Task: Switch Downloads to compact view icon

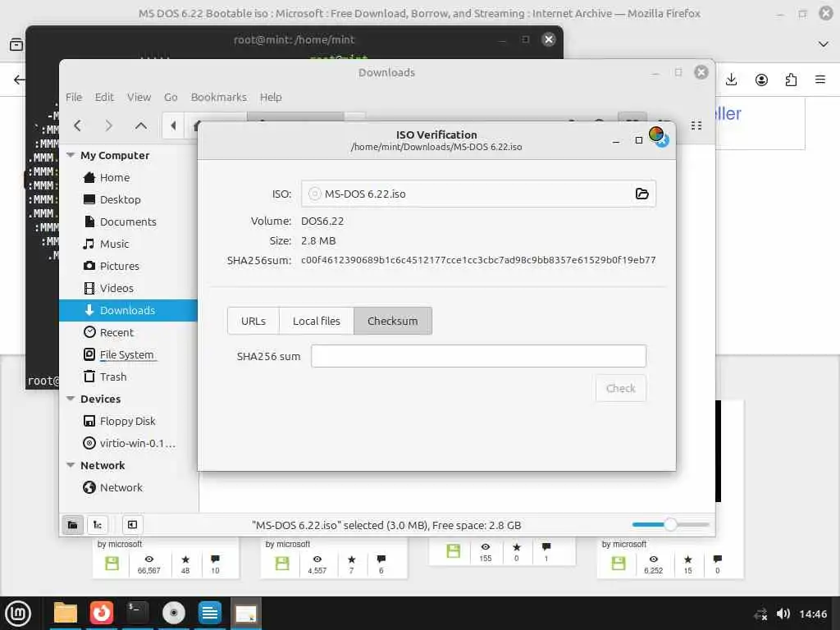Action: click(696, 126)
